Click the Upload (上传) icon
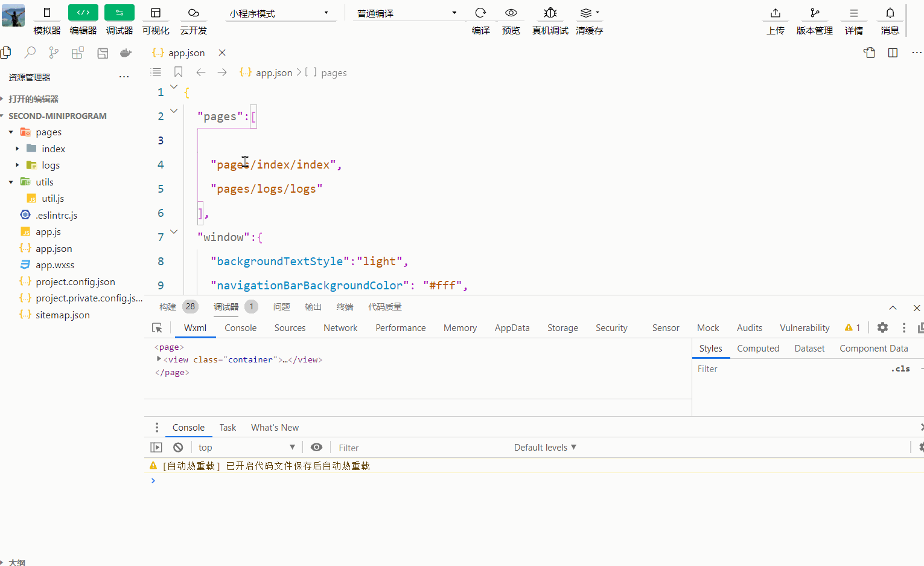This screenshot has height=566, width=924. (776, 13)
